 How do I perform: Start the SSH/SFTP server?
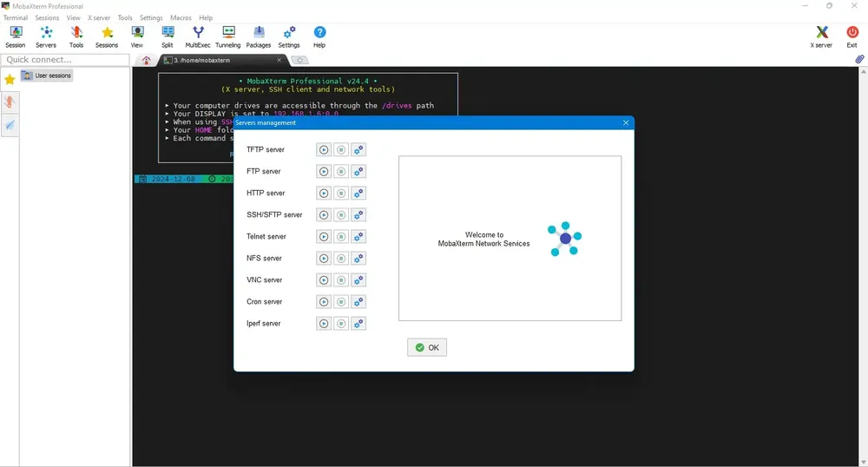[324, 214]
